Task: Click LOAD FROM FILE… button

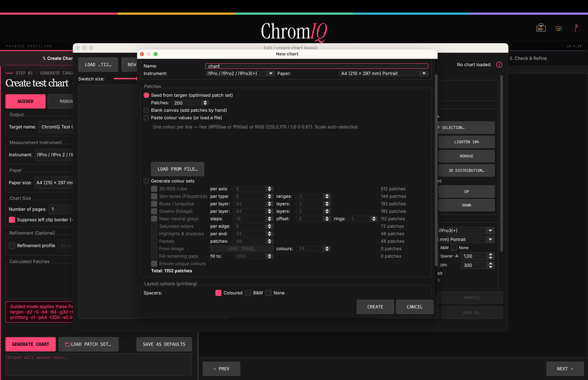Action: (177, 169)
